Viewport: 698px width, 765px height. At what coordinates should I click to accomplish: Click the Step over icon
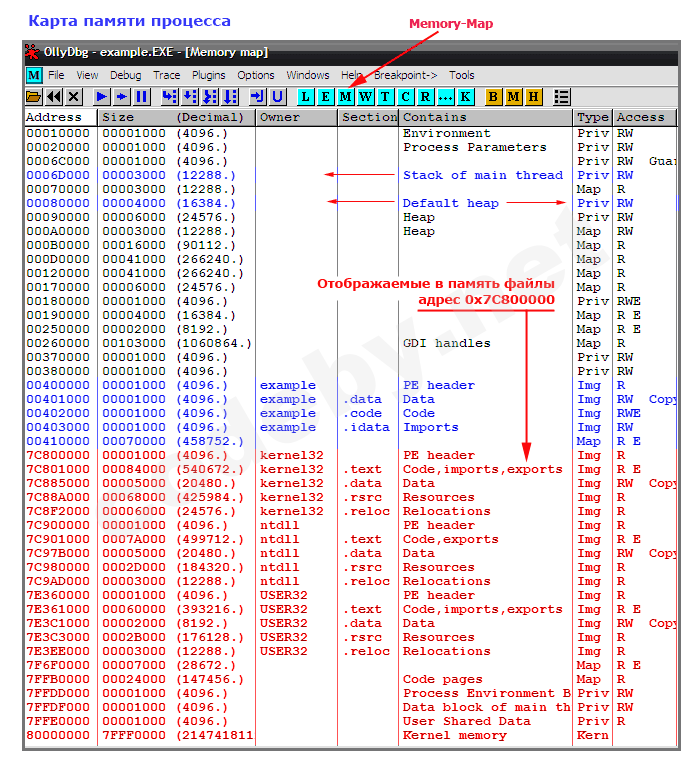point(189,97)
